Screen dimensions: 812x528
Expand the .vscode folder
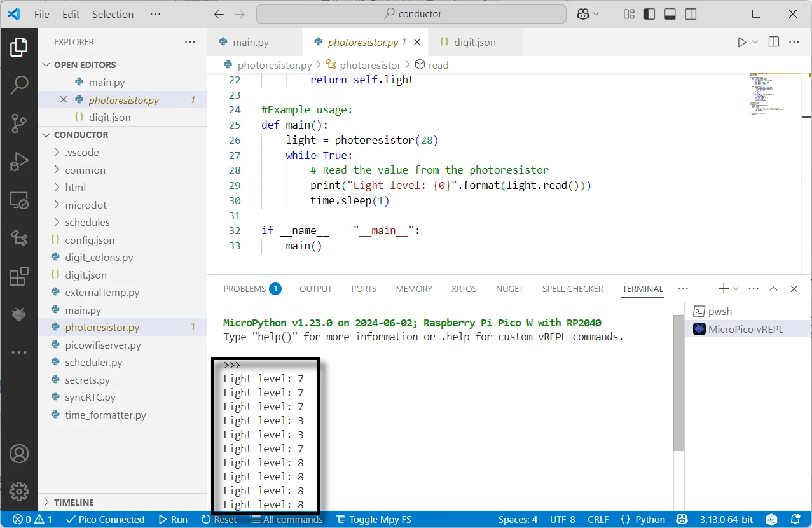pos(122,153)
